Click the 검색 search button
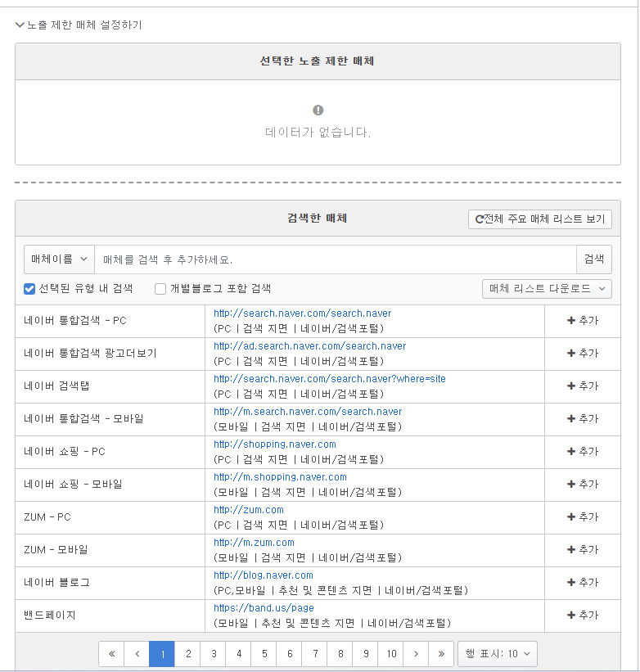This screenshot has height=672, width=640. pyautogui.click(x=594, y=259)
